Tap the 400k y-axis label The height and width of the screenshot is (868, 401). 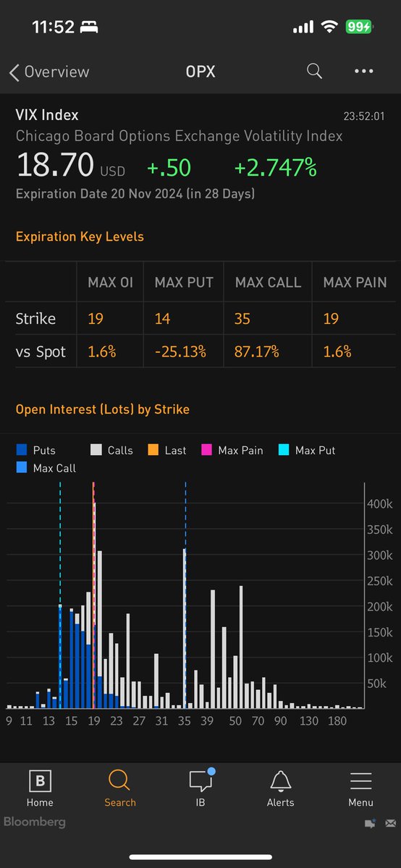click(379, 503)
